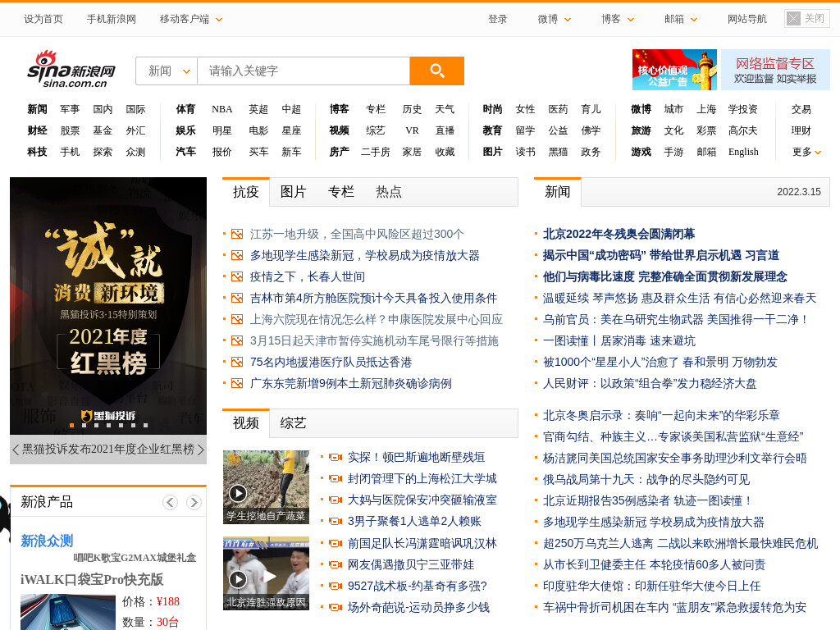Open 黑猫投诉发布2021年度企业红黑榜 caption
Screen dimensions: 840x630
pos(108,450)
